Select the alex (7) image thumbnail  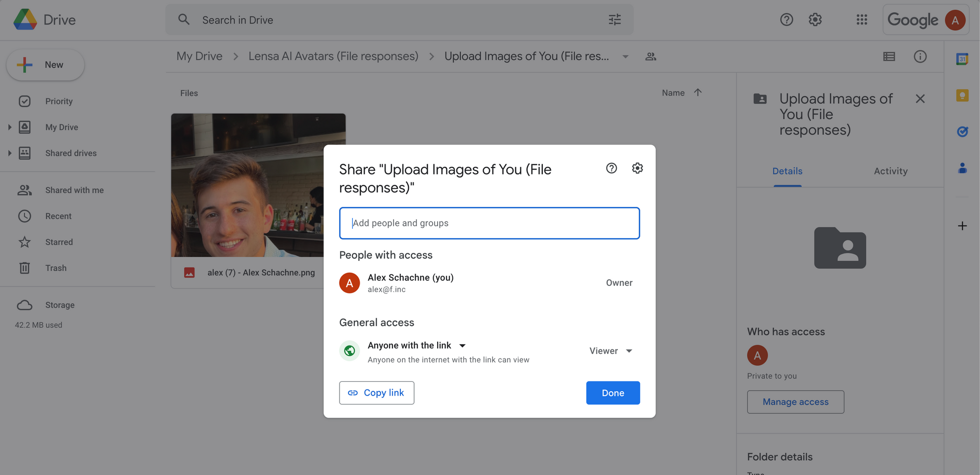[247, 185]
